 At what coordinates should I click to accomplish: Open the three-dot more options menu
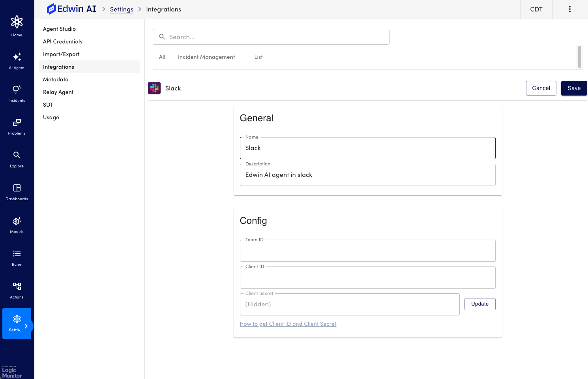point(569,9)
